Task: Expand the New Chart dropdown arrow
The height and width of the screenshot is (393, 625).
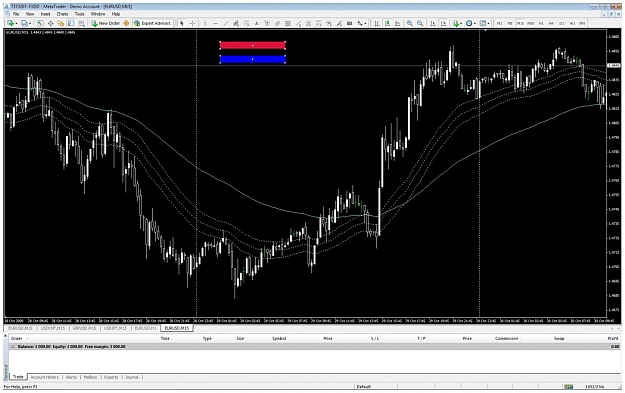Action: coord(16,24)
